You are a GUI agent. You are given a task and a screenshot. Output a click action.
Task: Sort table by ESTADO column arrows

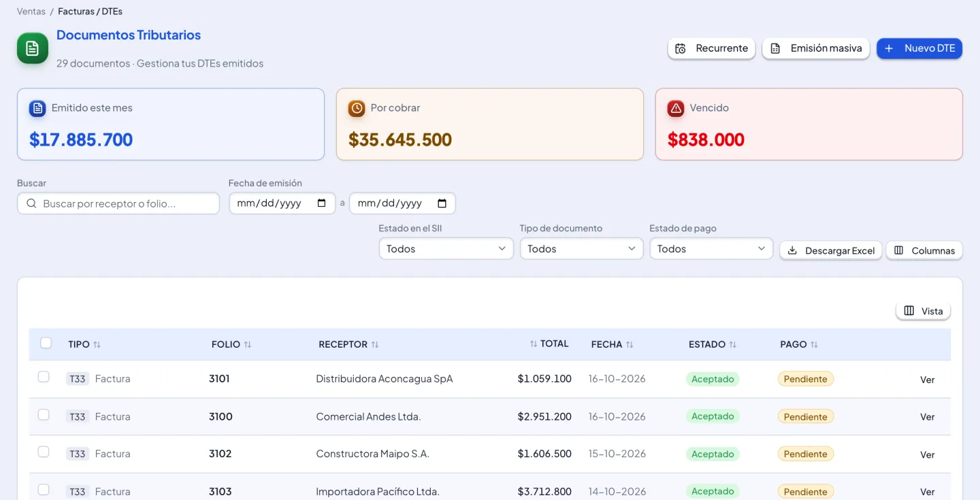[733, 345]
